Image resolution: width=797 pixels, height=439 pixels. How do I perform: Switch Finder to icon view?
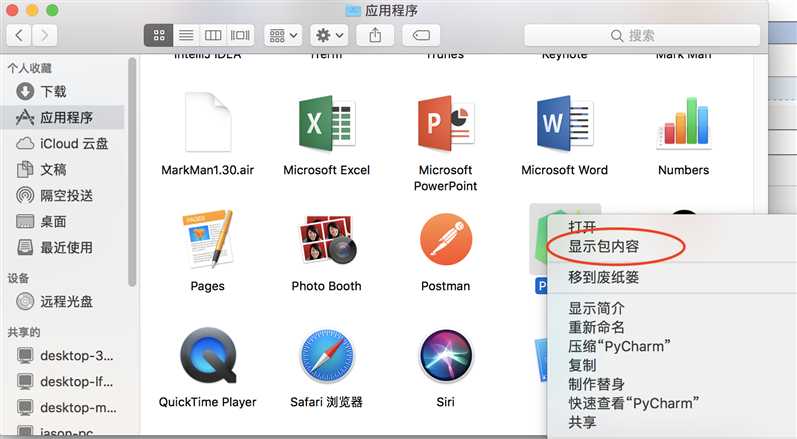click(159, 35)
